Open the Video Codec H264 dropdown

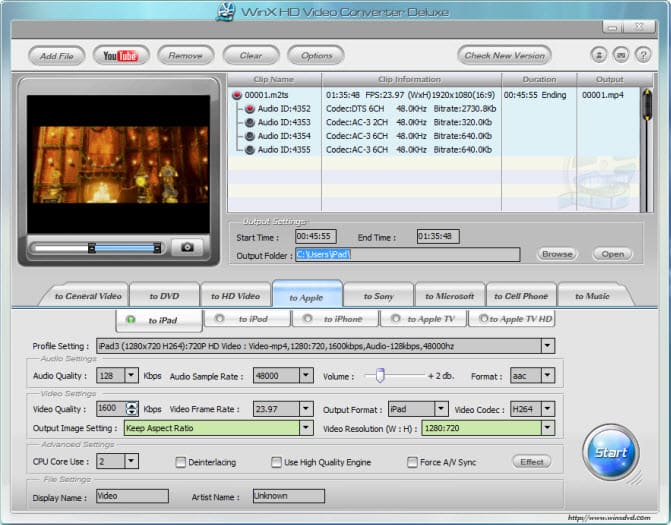click(x=547, y=409)
